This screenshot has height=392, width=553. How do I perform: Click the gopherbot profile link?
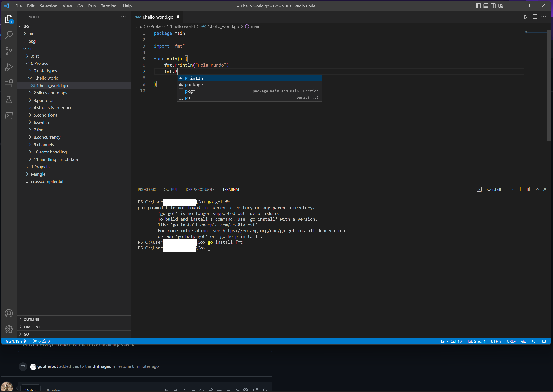(x=48, y=366)
